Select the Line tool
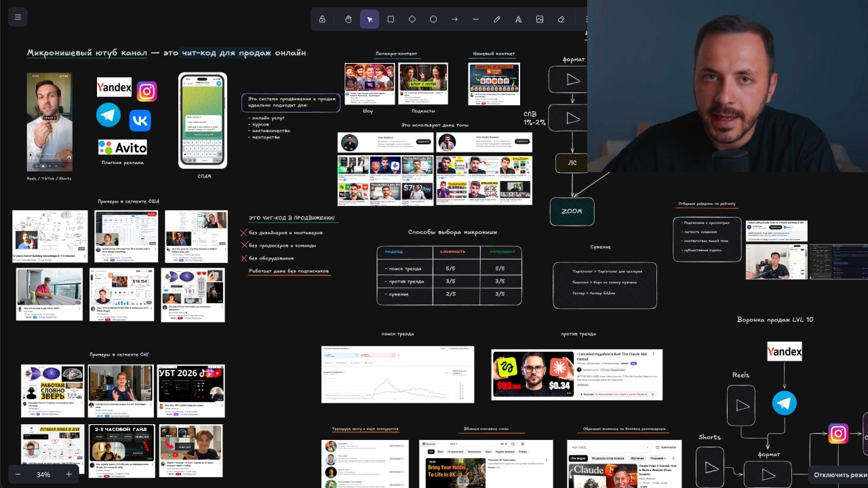 (475, 19)
